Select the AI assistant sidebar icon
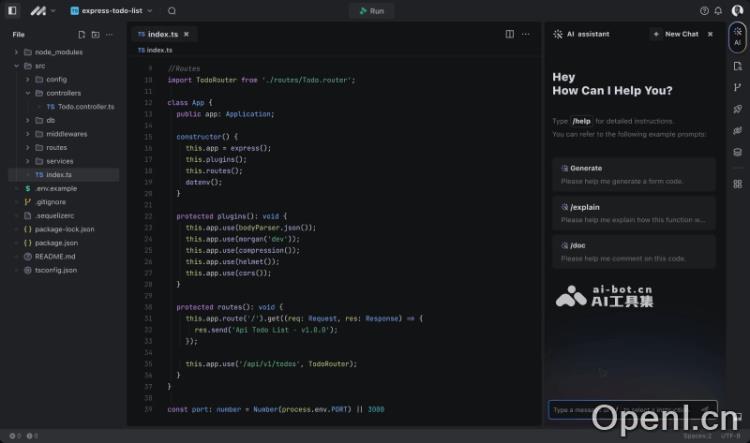This screenshot has height=443, width=750. click(737, 38)
